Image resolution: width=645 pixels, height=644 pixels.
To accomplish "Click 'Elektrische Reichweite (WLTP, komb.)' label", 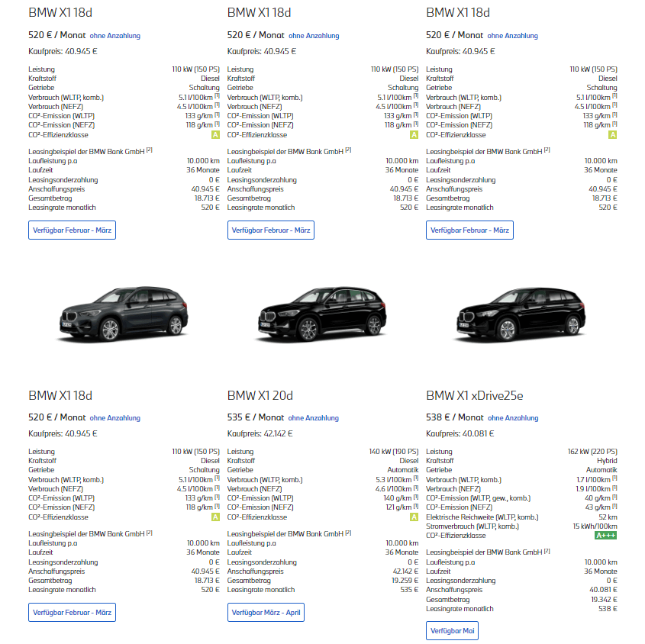I will coord(482,517).
